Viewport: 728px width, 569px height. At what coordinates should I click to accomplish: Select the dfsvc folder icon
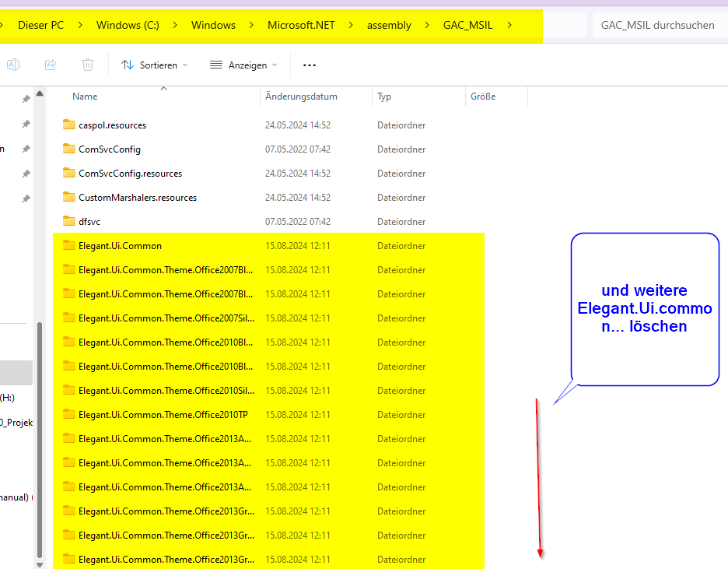pos(69,221)
